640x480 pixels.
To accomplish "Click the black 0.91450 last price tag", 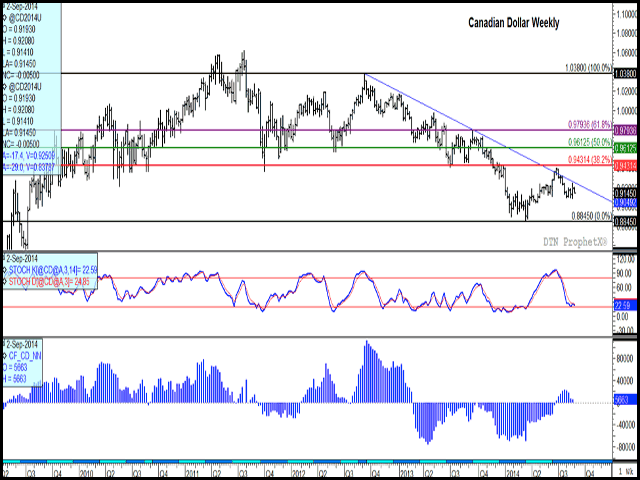I will click(625, 193).
